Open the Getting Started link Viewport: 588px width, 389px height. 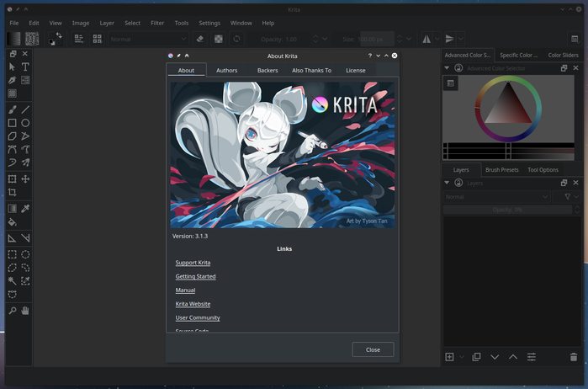(195, 276)
